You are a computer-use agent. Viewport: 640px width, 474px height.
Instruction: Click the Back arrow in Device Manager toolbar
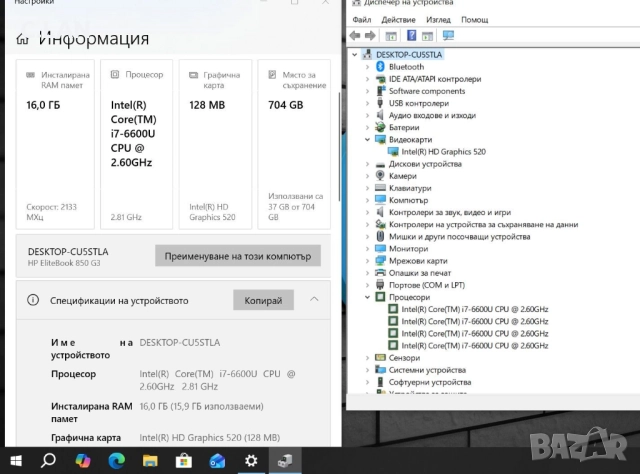pos(355,36)
